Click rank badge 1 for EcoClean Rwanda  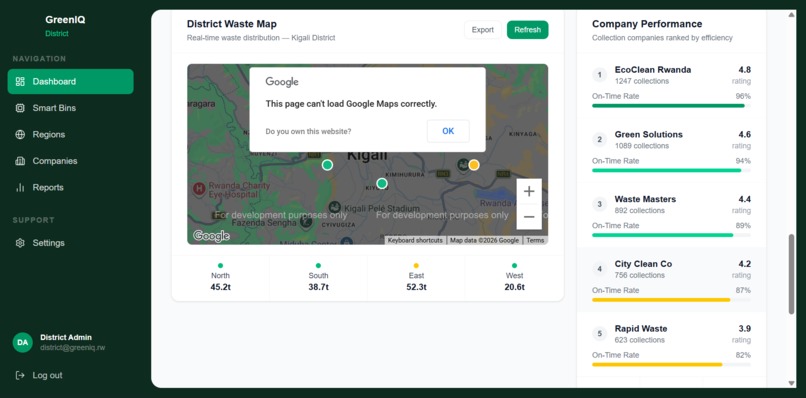click(x=599, y=75)
